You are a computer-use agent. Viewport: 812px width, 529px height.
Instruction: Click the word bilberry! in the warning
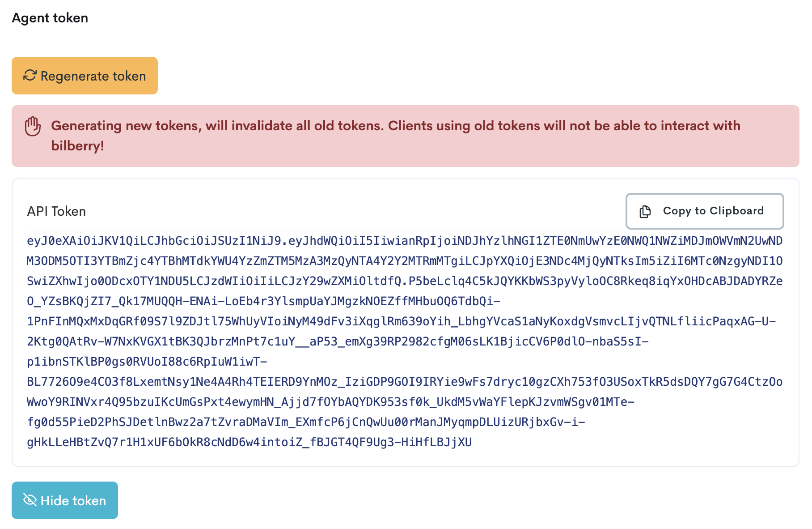[77, 146]
